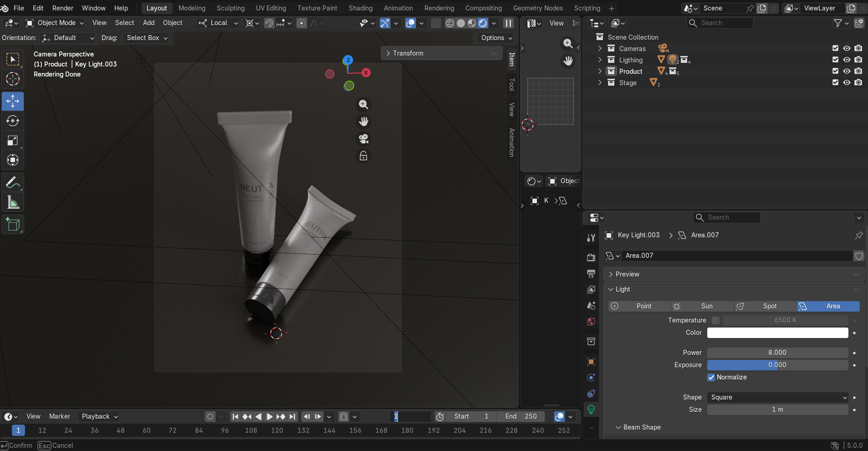Click the Select Box tool icon
Viewport: 868px width, 451px height.
[13, 59]
